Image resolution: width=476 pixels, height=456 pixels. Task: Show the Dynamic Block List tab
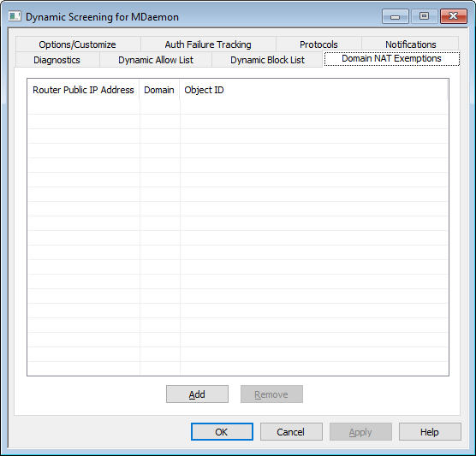[267, 60]
